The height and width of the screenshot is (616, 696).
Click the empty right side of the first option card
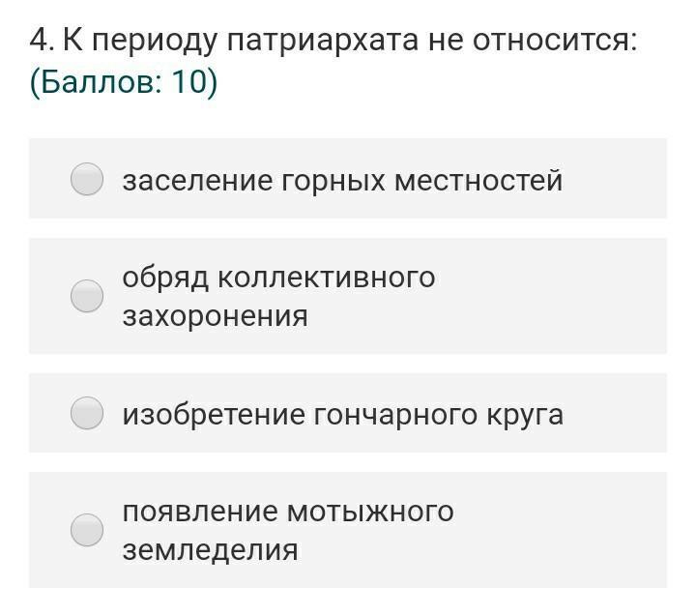(619, 179)
